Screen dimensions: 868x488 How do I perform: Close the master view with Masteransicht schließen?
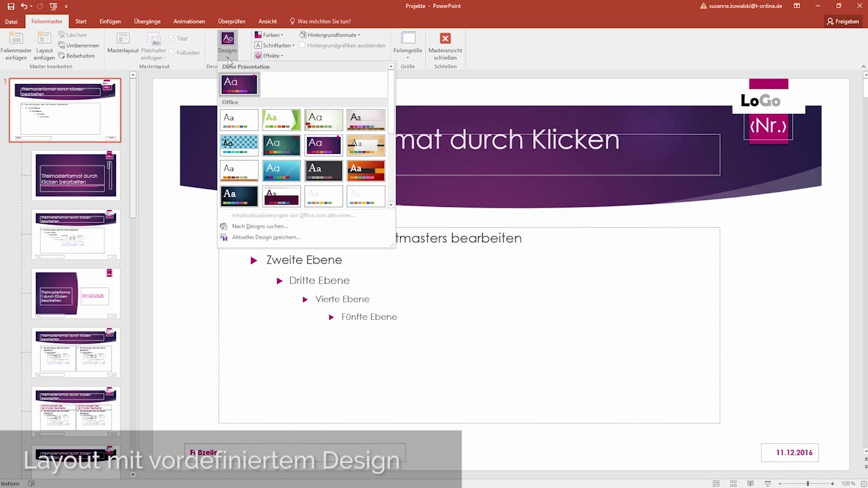pos(446,46)
